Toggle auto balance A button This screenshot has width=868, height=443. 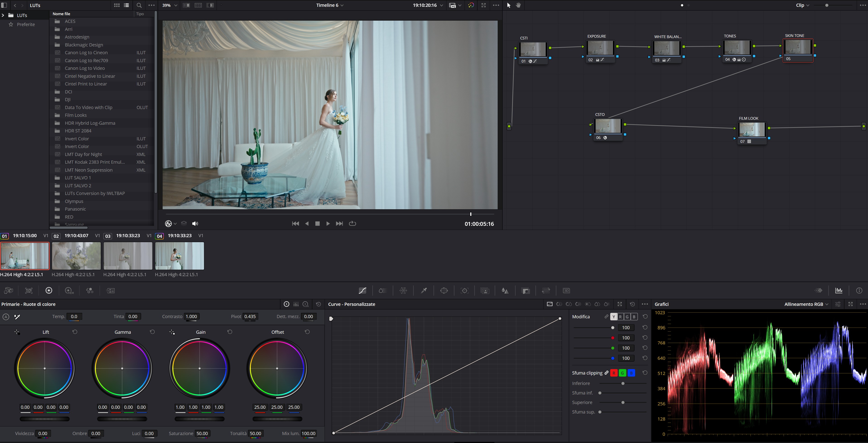coord(6,317)
